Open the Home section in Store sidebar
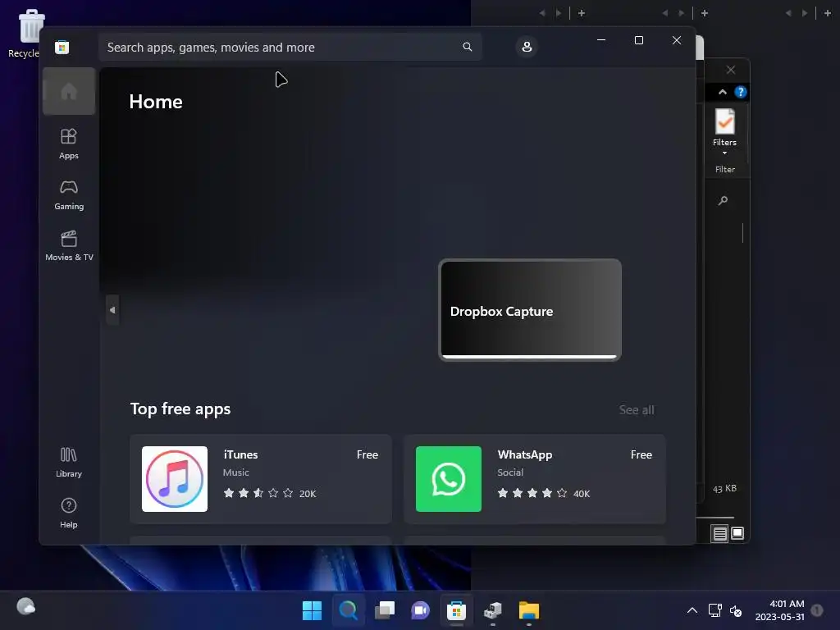 [69, 91]
